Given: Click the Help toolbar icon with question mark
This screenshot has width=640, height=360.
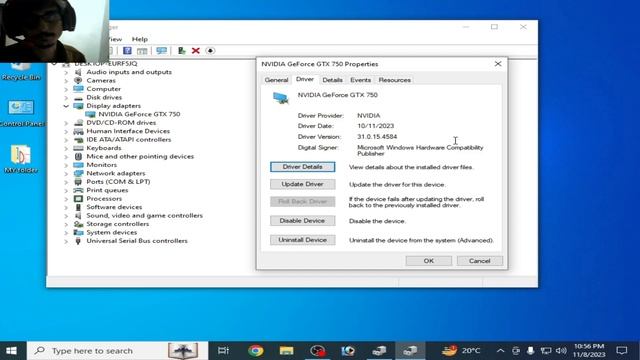Looking at the screenshot, I should (127, 51).
